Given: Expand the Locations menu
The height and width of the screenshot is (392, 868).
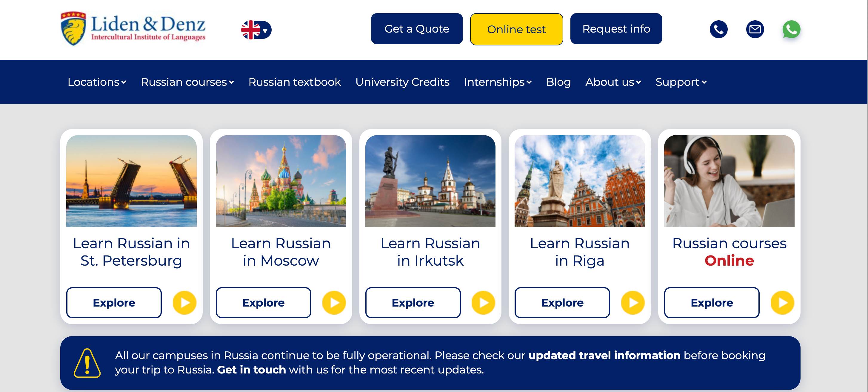Looking at the screenshot, I should click(x=97, y=82).
